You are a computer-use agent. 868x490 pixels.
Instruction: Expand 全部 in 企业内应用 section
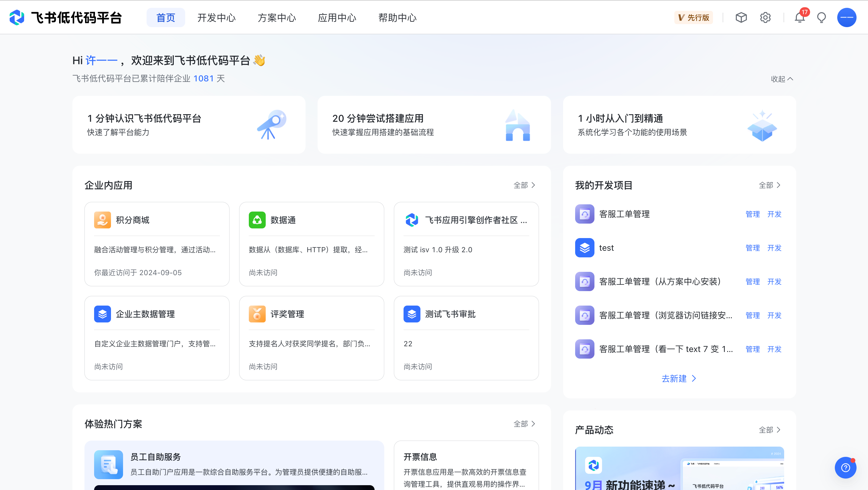pos(524,185)
